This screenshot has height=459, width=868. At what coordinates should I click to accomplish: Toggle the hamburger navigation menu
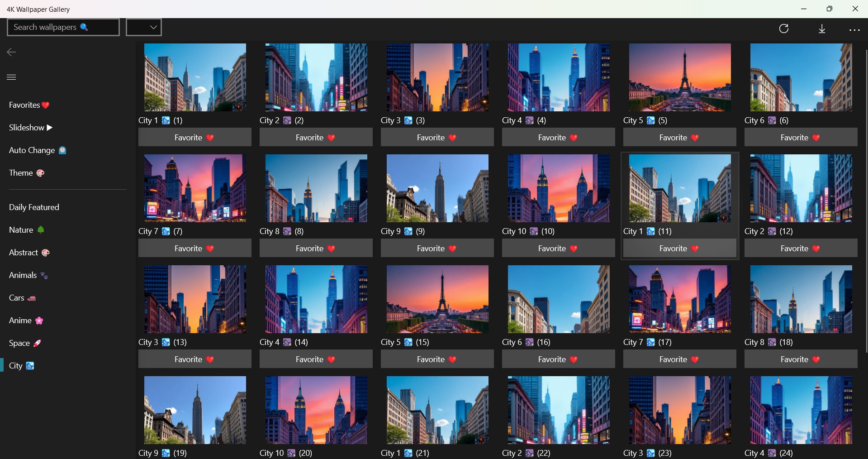[12, 77]
